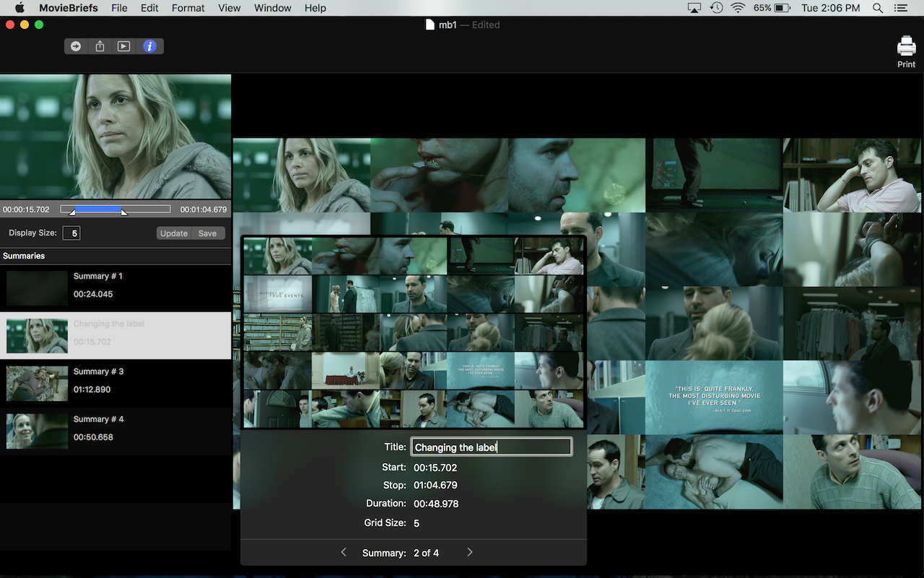This screenshot has width=924, height=578.
Task: Open the Window menu
Action: pos(273,8)
